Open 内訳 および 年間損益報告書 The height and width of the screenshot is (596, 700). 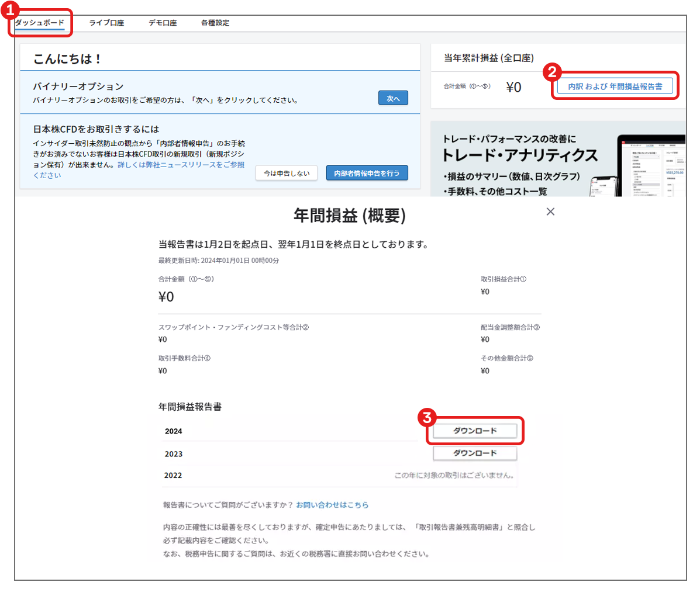click(615, 85)
